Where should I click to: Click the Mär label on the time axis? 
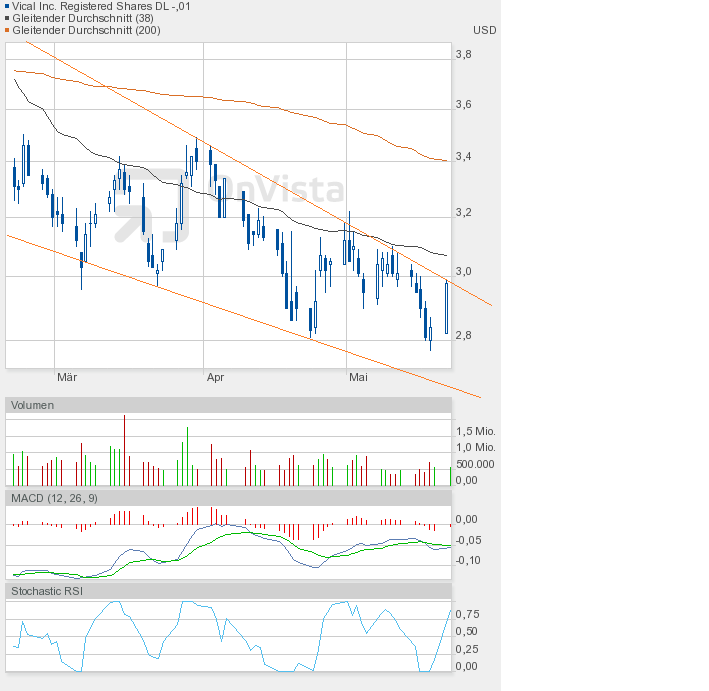[x=67, y=377]
